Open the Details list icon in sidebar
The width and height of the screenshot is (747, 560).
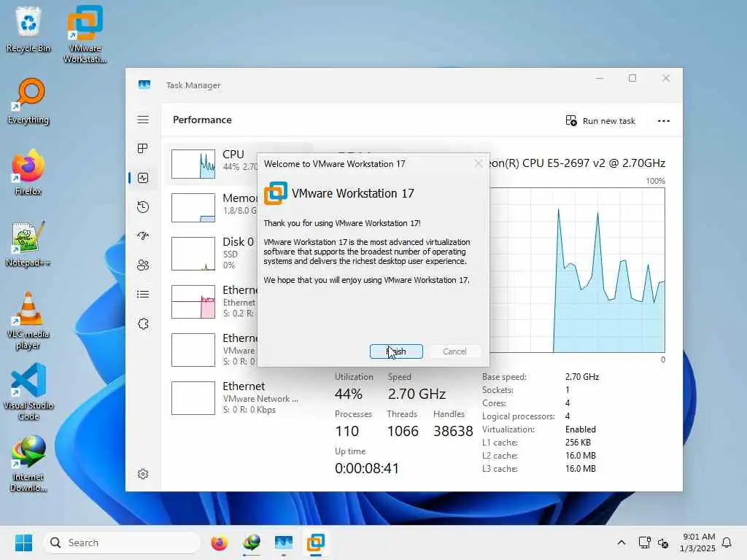click(143, 295)
